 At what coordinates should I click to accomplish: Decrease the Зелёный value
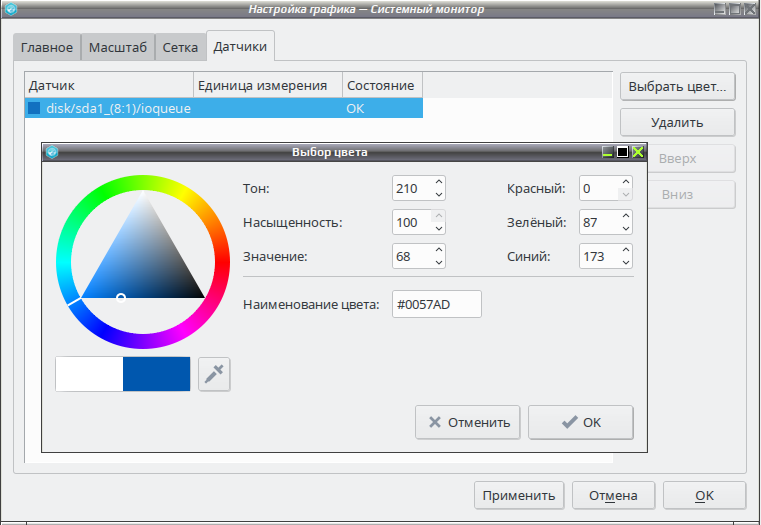tap(626, 228)
